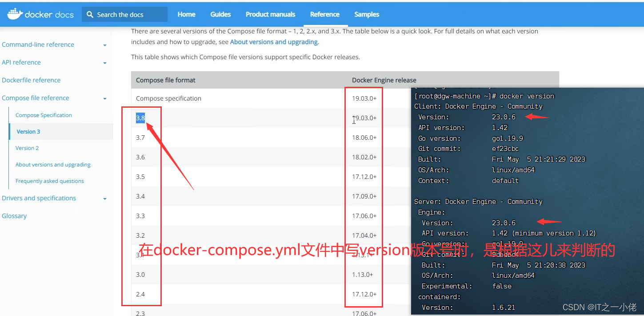Viewport: 644px width, 316px height.
Task: Click ef23cbc Git commit in terminal
Action: click(x=505, y=149)
